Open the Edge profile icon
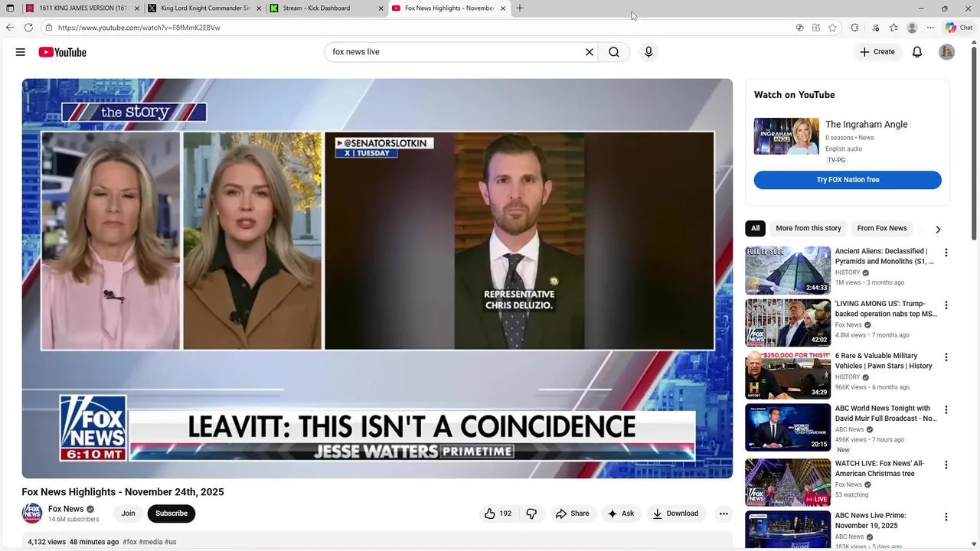This screenshot has width=980, height=551. point(912,28)
